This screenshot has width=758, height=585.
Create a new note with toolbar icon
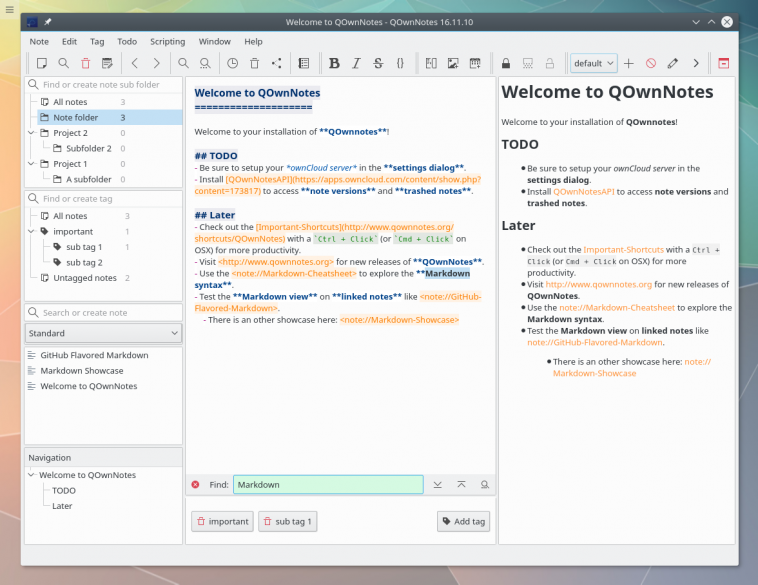pyautogui.click(x=42, y=63)
